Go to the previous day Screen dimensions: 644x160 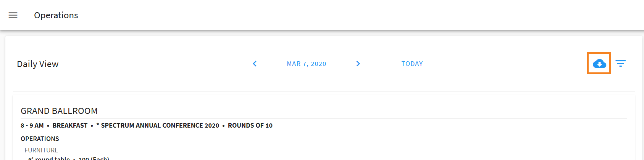pos(255,64)
